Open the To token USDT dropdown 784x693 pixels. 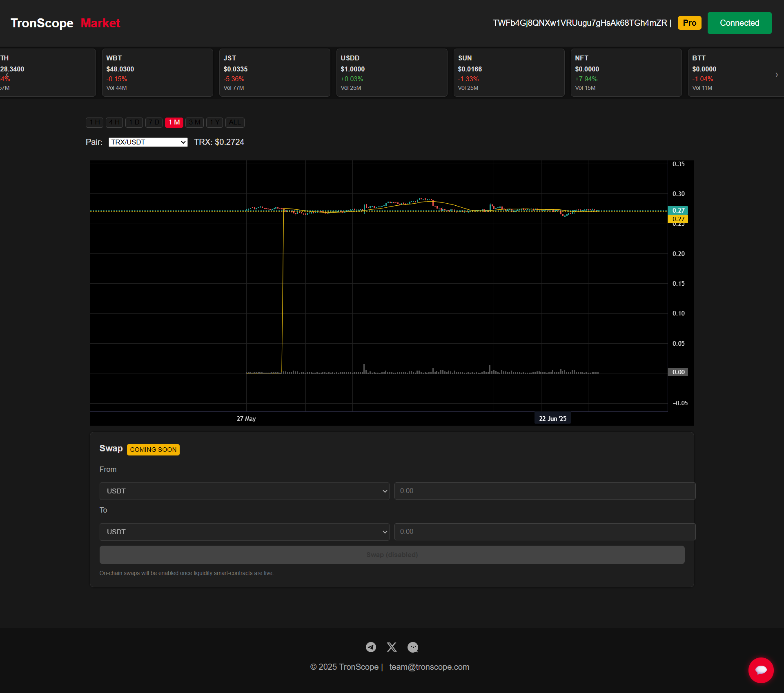click(244, 532)
